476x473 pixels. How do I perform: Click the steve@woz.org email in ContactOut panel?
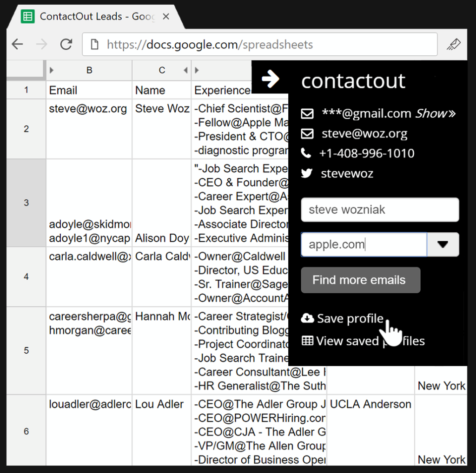coord(364,133)
